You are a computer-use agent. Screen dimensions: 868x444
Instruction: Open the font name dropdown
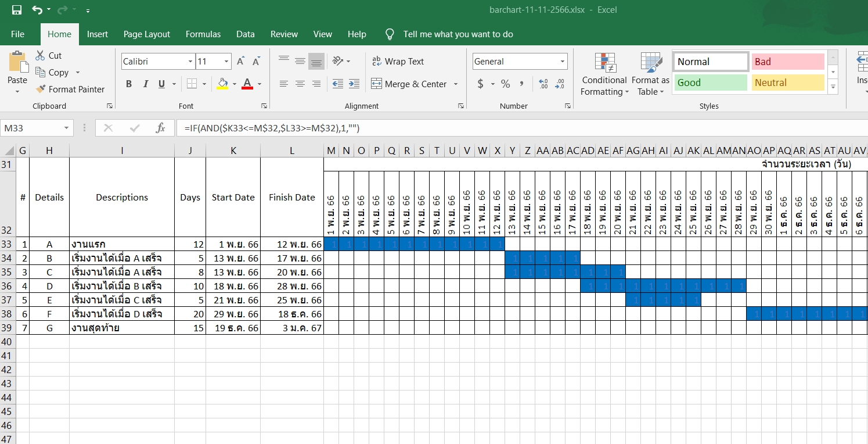191,61
